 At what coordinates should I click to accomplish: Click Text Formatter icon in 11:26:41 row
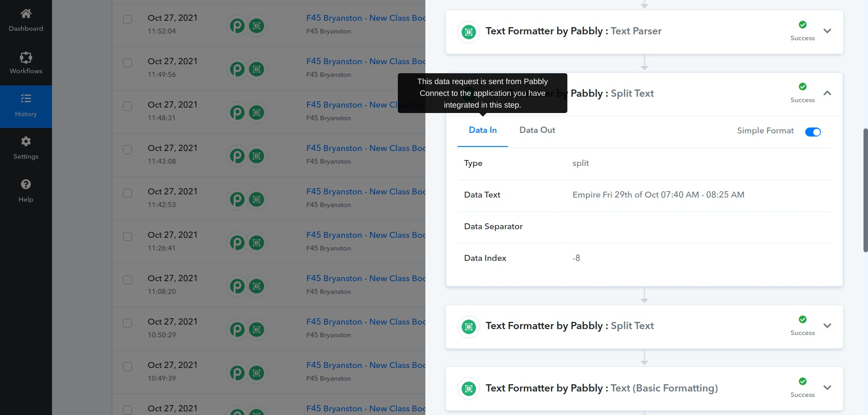click(256, 243)
